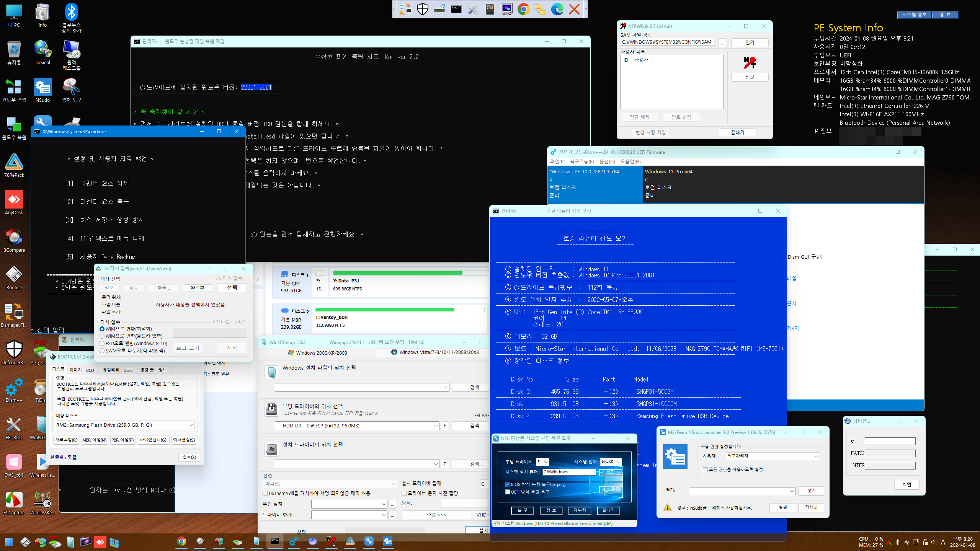Click 재부팅 in boot repair tool
This screenshot has width=980, height=551.
tap(580, 510)
